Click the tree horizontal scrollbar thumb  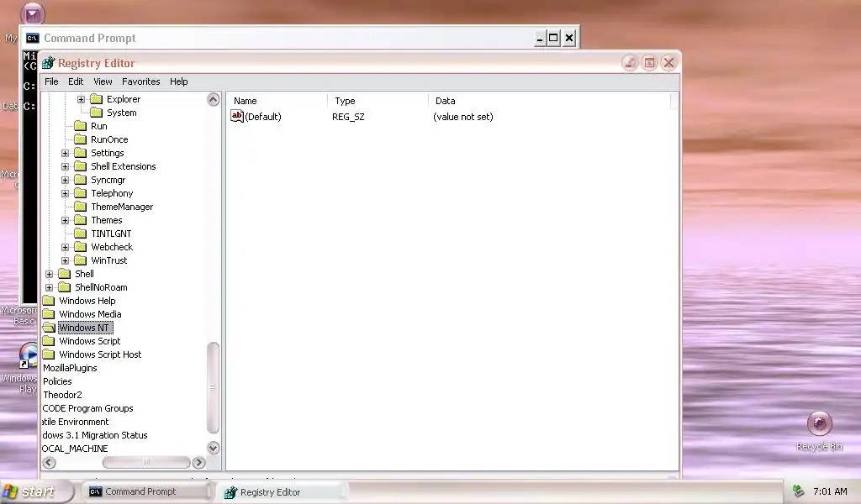pos(146,462)
